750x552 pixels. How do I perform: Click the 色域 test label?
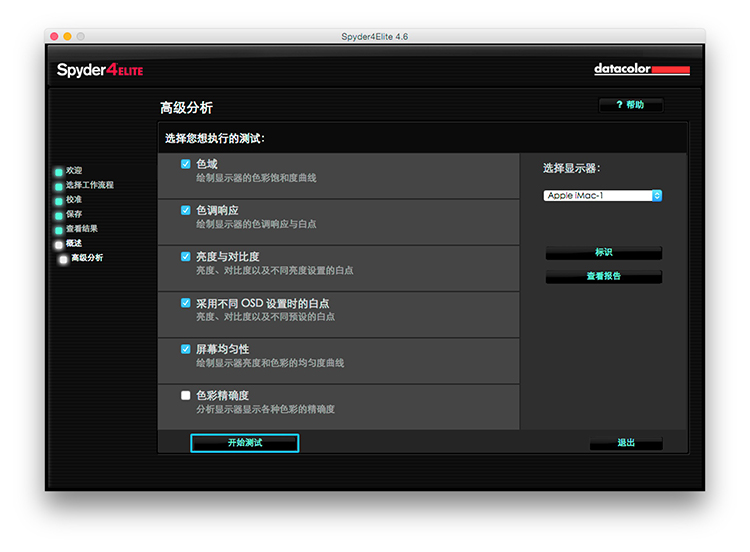[x=207, y=164]
